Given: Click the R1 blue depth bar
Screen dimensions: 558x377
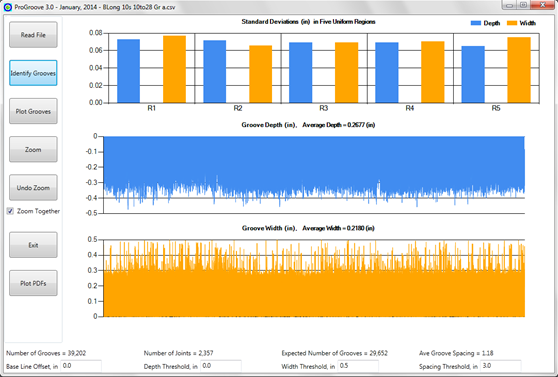Looking at the screenshot, I should tap(128, 71).
